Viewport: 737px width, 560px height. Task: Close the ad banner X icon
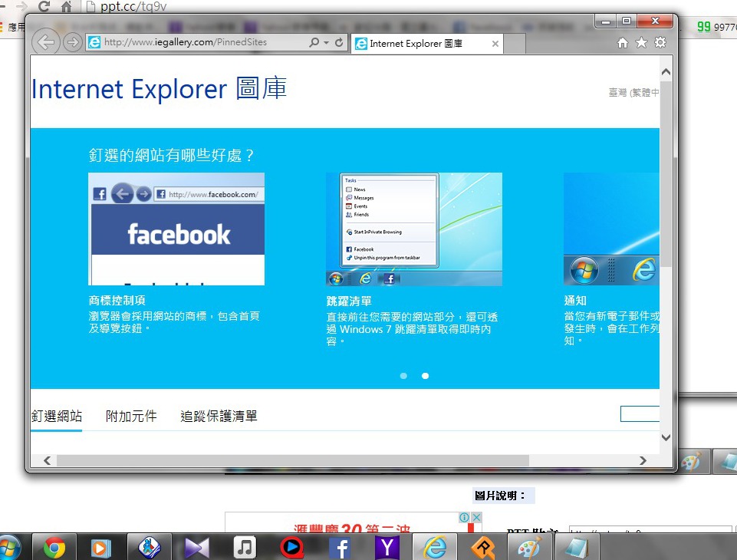[476, 517]
